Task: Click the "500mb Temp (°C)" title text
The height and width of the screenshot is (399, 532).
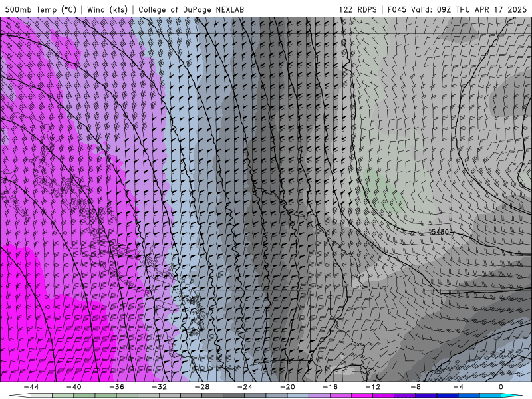Action: 41,9
